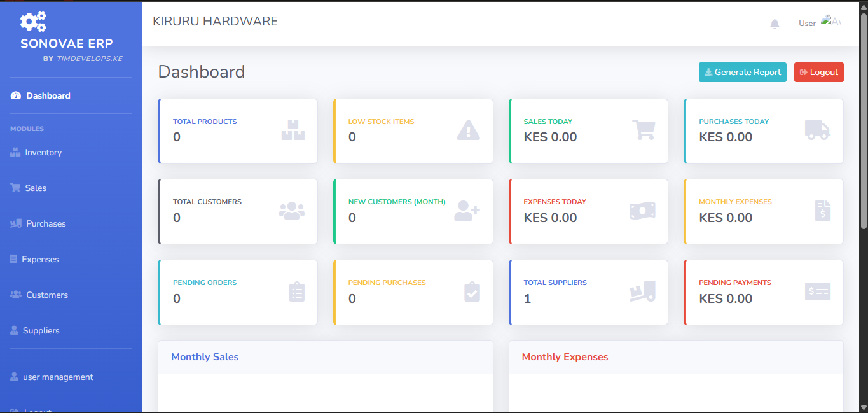Click the add-user icon on New Customers card

pyautogui.click(x=467, y=210)
